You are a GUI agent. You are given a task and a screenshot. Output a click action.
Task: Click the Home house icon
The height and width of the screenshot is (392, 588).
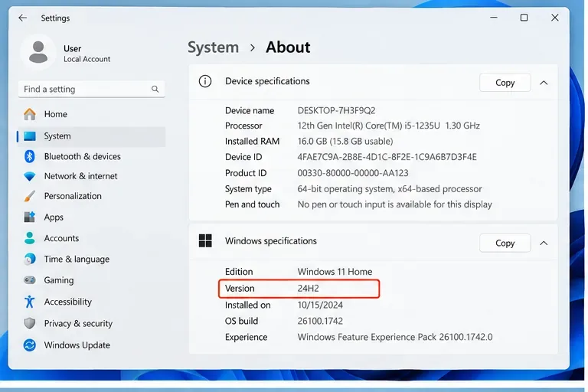pyautogui.click(x=30, y=114)
